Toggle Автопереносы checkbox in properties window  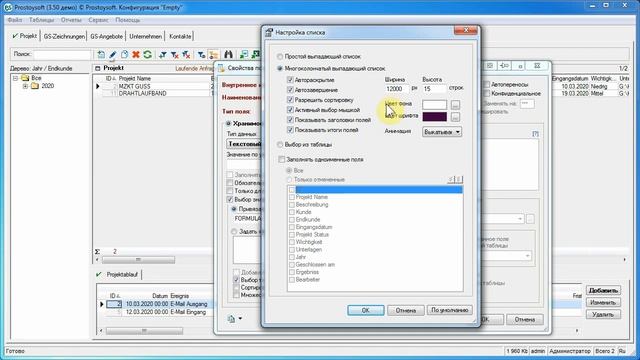pyautogui.click(x=487, y=84)
